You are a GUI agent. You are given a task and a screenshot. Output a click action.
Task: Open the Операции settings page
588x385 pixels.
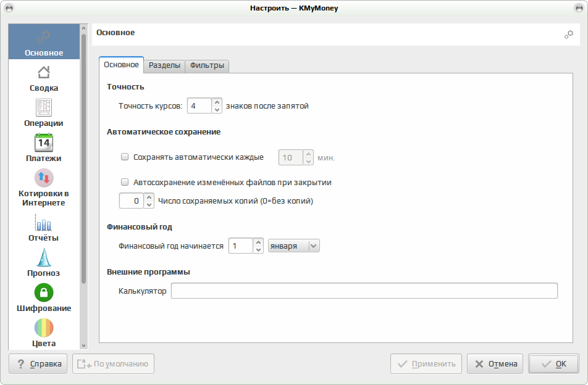[x=44, y=113]
